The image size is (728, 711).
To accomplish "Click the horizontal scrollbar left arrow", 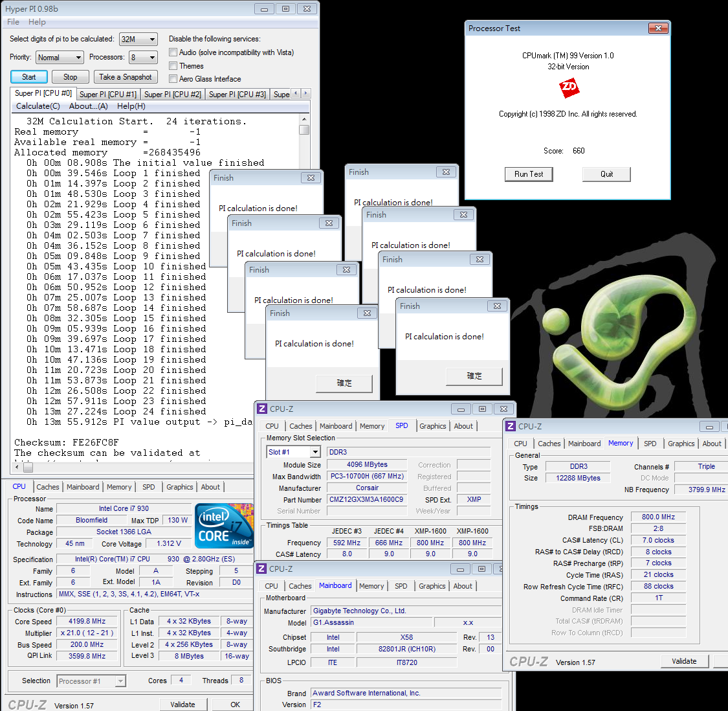I will [17, 467].
